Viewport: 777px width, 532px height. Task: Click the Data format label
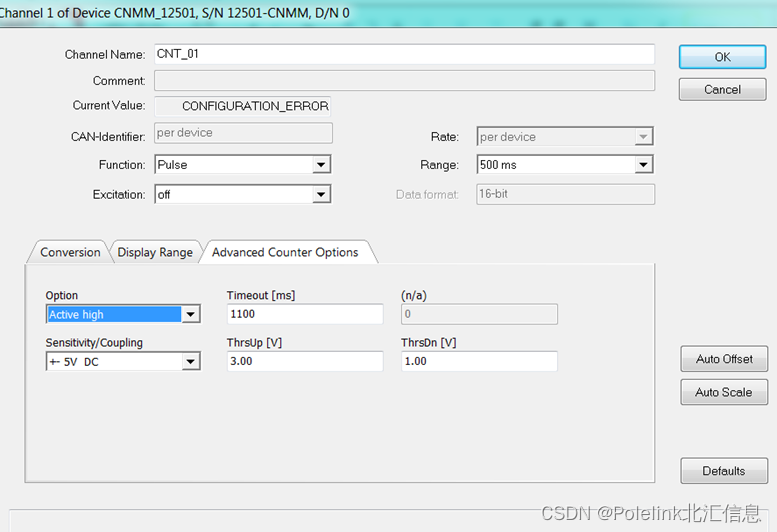(x=427, y=195)
